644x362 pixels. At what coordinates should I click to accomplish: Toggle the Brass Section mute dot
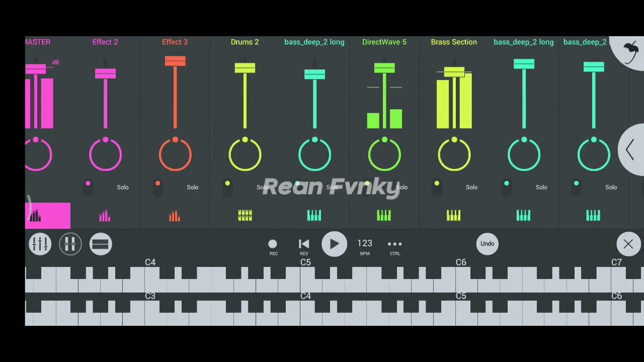pyautogui.click(x=437, y=184)
